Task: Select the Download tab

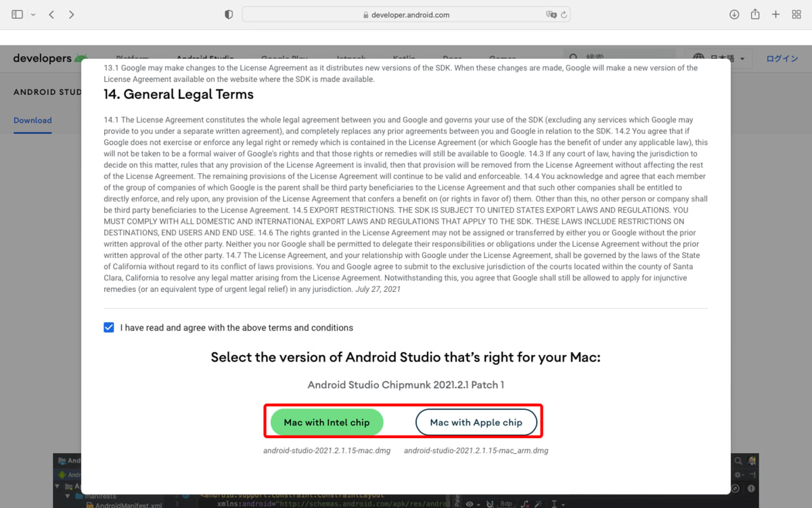Action: point(32,120)
